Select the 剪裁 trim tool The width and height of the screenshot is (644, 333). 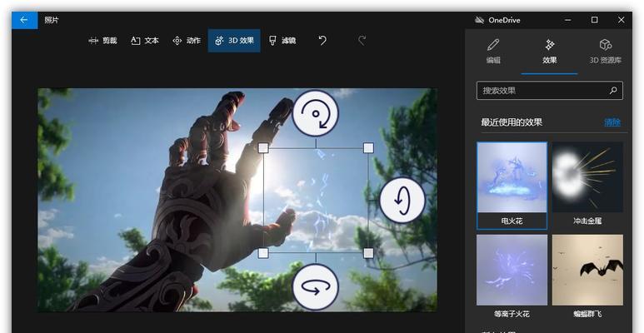(102, 41)
